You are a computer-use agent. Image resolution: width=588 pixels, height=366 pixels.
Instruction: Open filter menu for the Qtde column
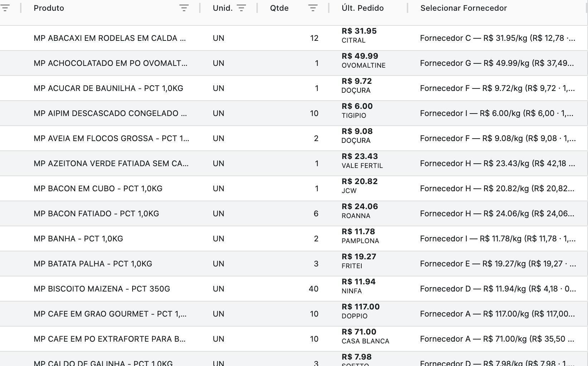pos(313,8)
